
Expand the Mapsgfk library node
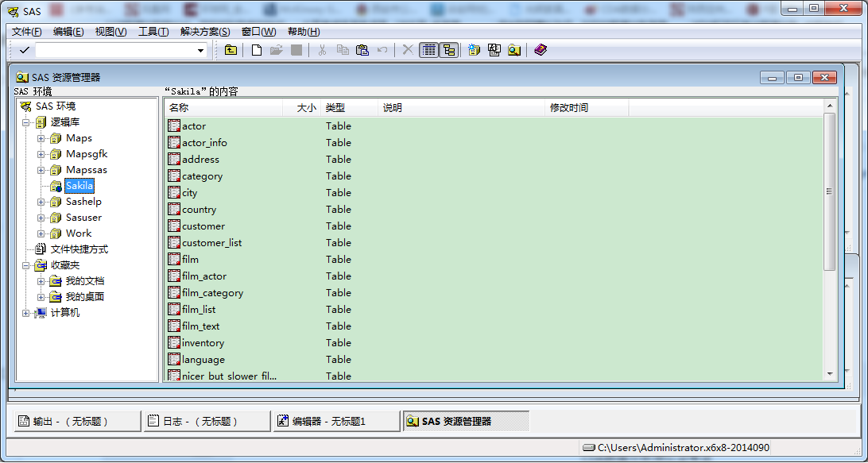click(41, 154)
